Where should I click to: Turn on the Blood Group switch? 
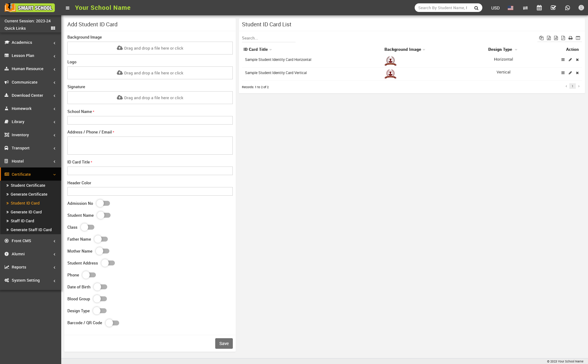(100, 299)
